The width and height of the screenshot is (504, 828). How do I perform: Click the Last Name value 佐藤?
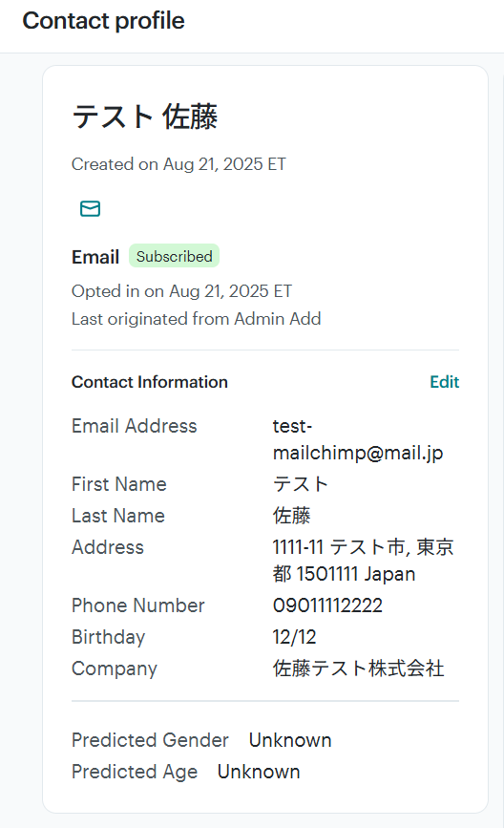pos(291,516)
